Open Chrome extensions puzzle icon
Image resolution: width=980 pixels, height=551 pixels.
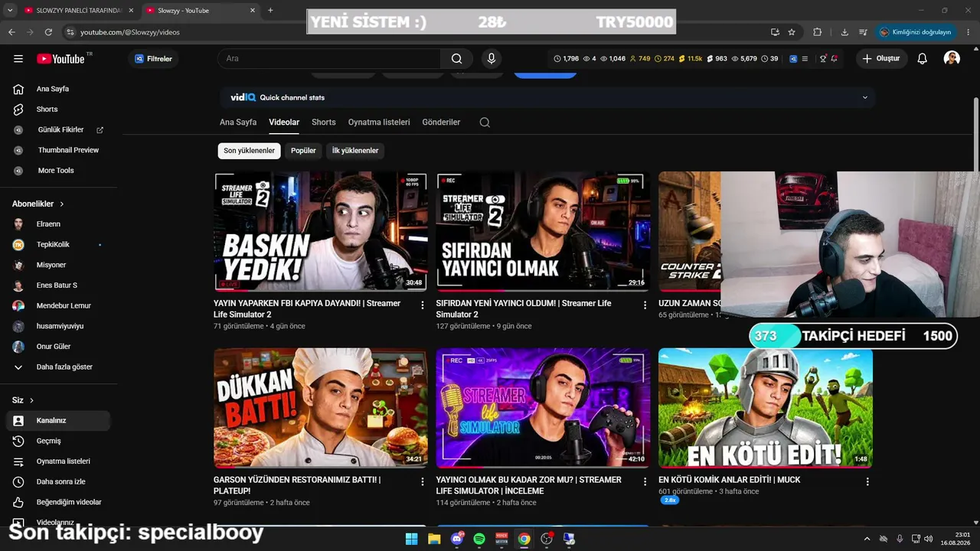click(x=817, y=32)
